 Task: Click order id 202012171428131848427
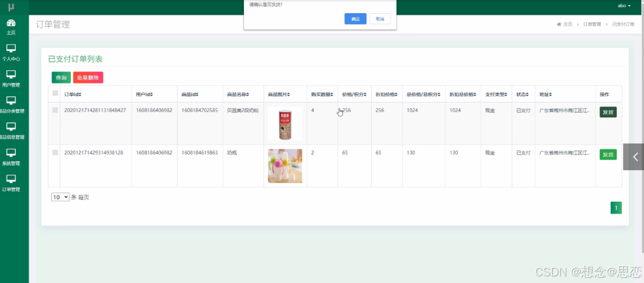pyautogui.click(x=95, y=110)
